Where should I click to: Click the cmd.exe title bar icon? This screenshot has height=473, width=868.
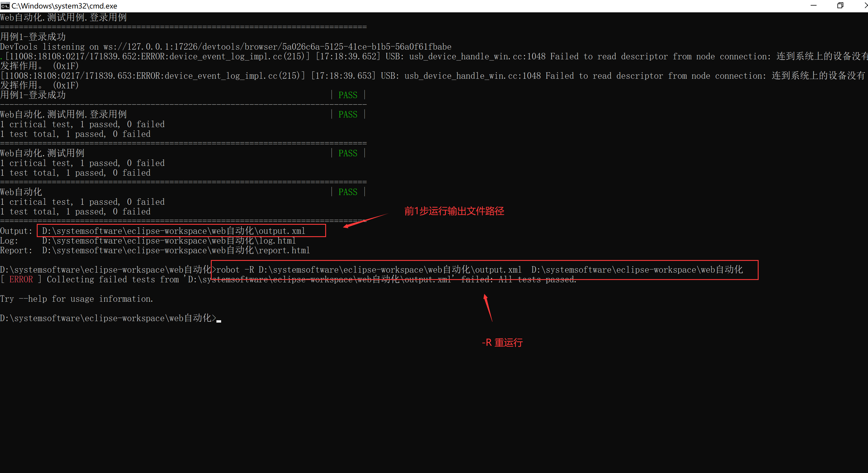5,6
